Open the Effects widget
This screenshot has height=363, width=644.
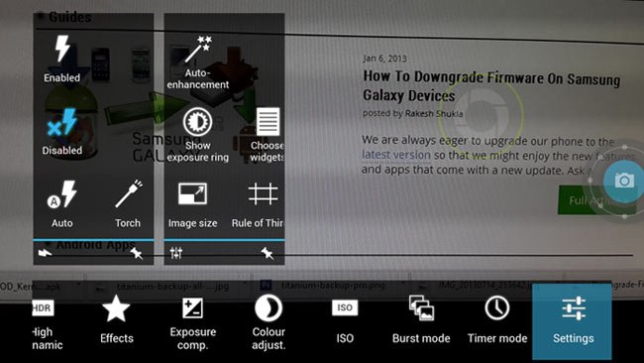pos(117,320)
